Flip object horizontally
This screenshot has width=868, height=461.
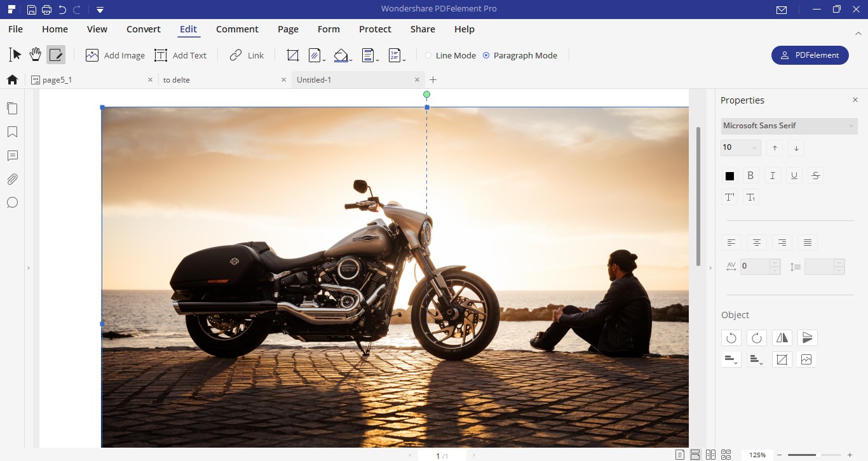click(x=782, y=338)
